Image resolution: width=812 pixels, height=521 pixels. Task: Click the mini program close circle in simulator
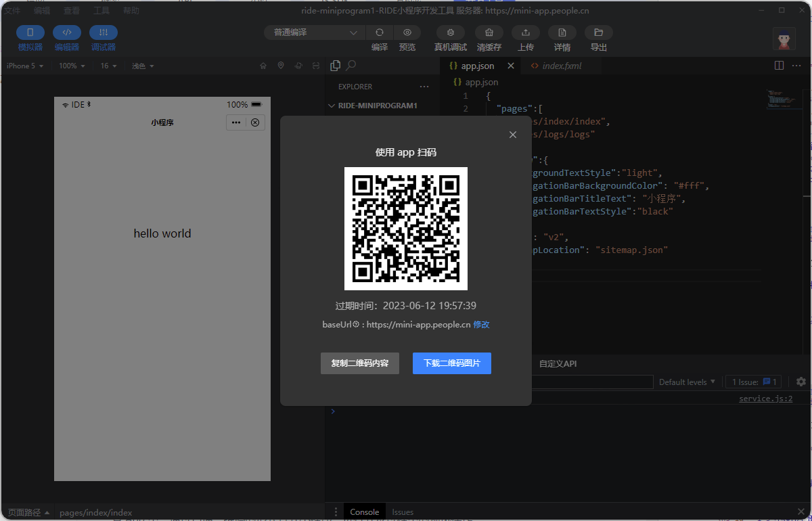255,122
